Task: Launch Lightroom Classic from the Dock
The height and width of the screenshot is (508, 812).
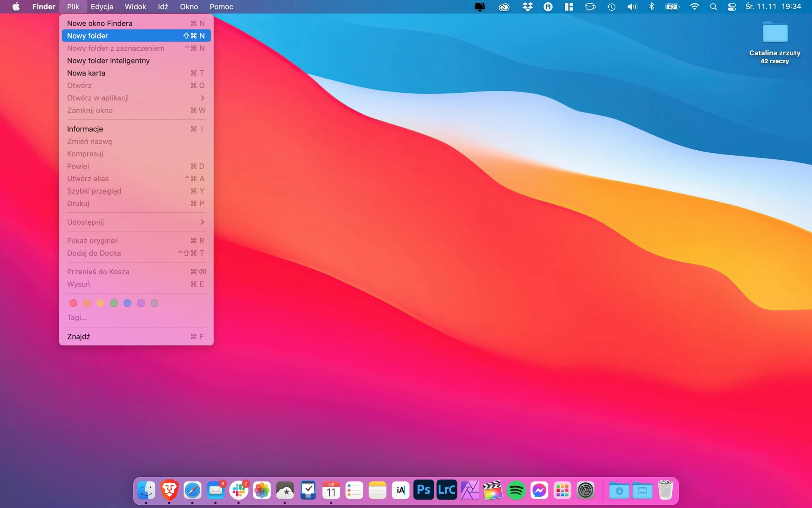Action: tap(447, 490)
